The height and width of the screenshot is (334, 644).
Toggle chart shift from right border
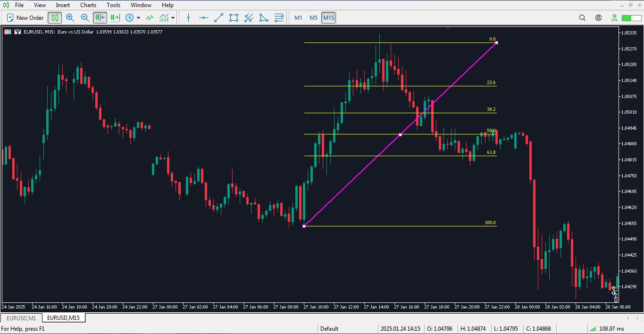115,18
